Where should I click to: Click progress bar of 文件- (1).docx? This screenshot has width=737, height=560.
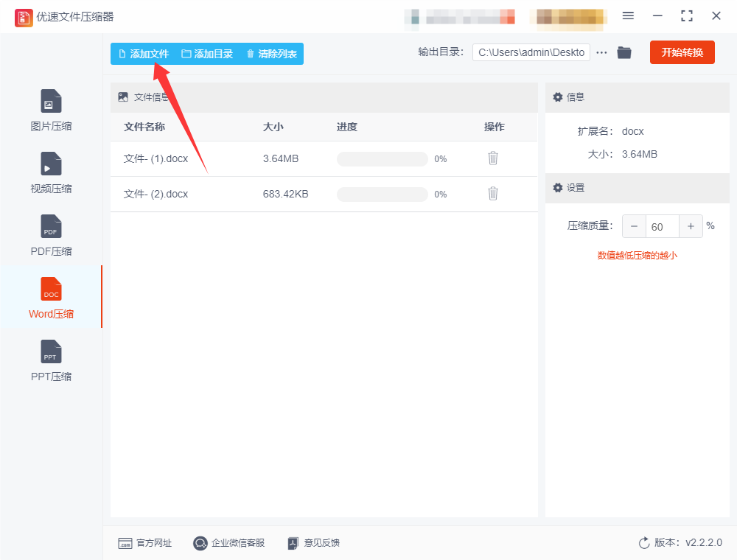pyautogui.click(x=382, y=159)
